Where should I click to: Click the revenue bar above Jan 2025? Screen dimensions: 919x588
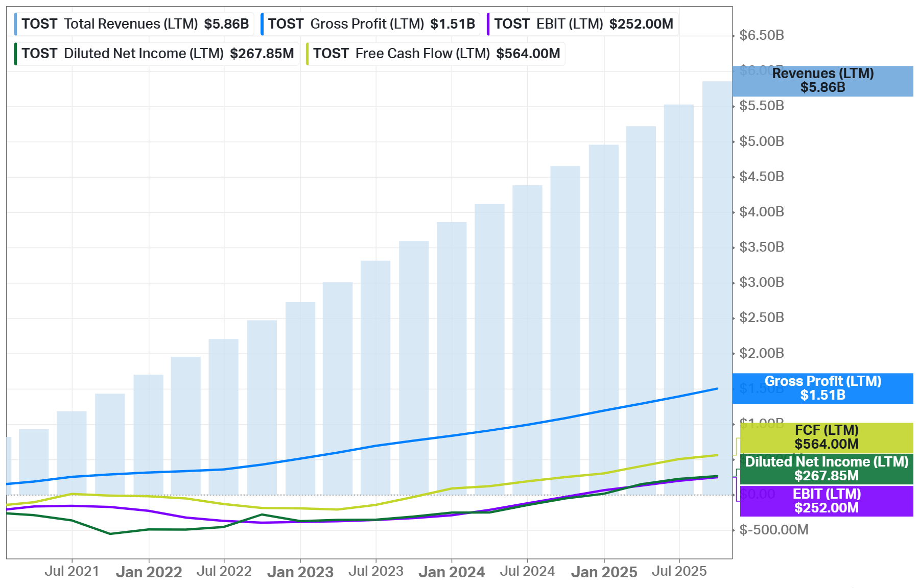[604, 320]
